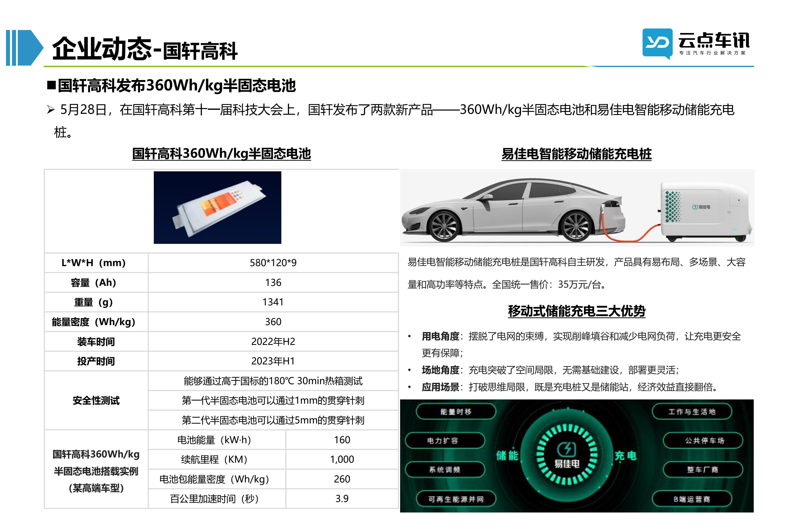Click the capacity value 136
The height and width of the screenshot is (532, 798).
click(273, 282)
